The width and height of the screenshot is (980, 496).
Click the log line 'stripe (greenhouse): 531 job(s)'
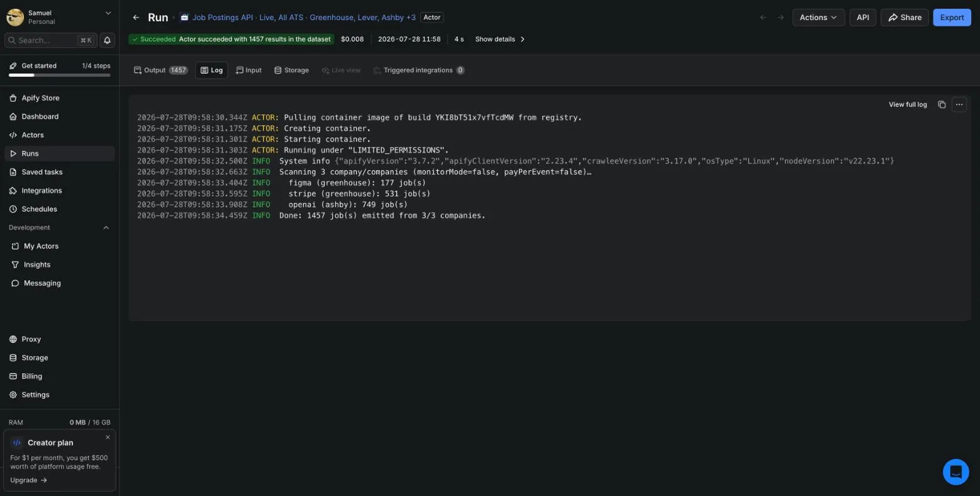(359, 194)
